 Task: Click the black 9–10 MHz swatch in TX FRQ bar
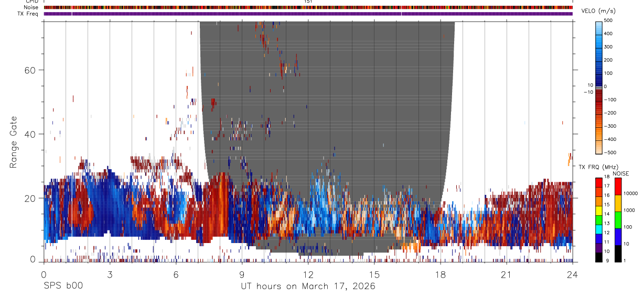[x=599, y=257]
